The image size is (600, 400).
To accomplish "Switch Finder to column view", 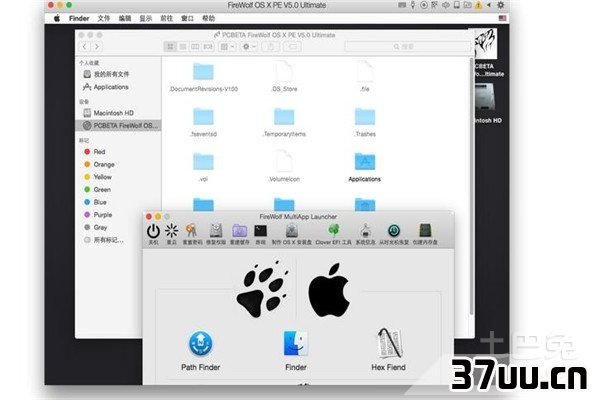I will (x=195, y=47).
